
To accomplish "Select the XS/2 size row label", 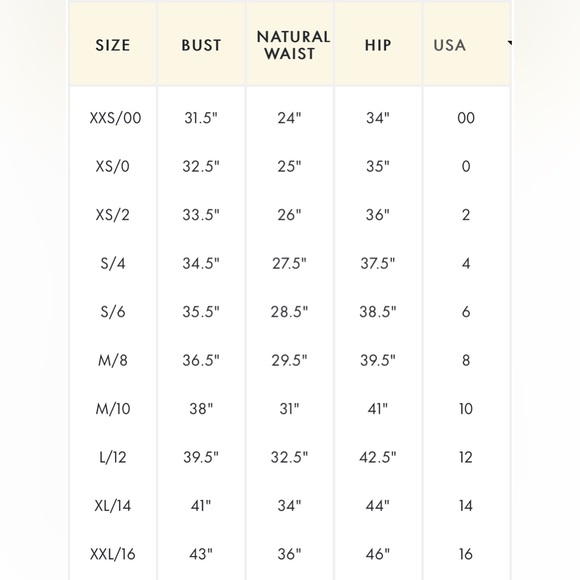I will pyautogui.click(x=113, y=215).
